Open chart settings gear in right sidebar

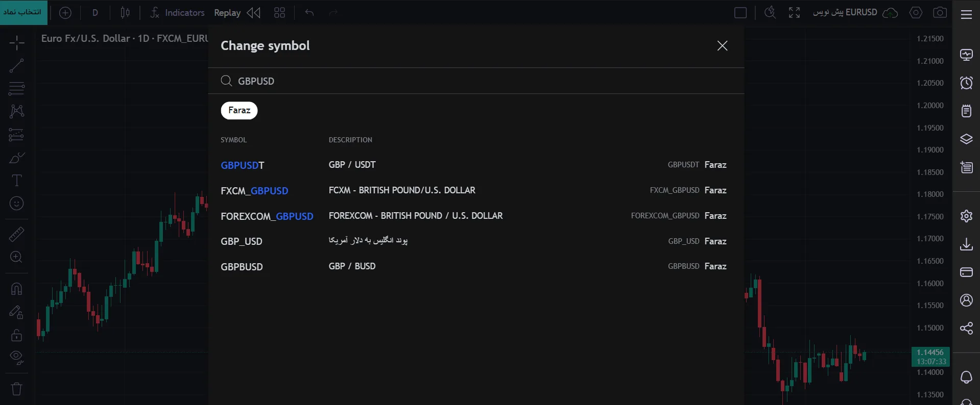click(x=966, y=216)
